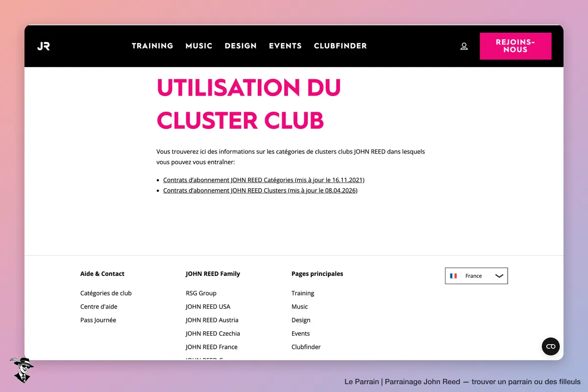Open the Centre d'aide footer link
This screenshot has width=588, height=392.
coord(99,307)
